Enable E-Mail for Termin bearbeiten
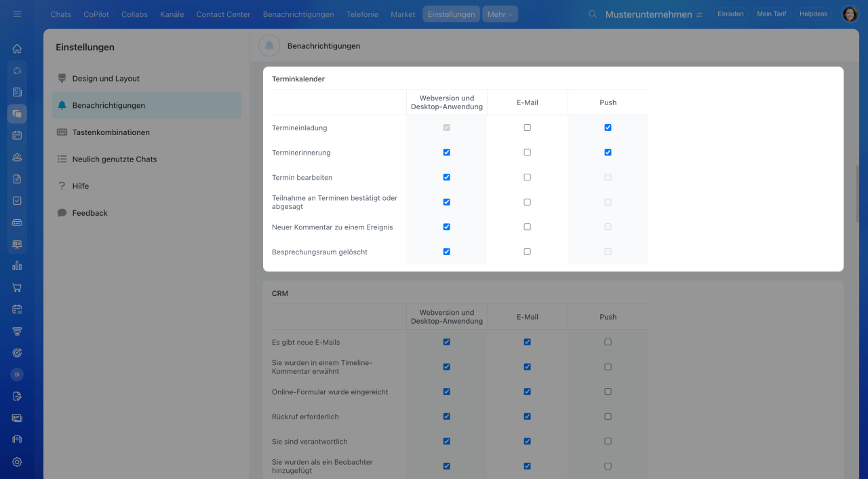Viewport: 868px width, 479px height. tap(527, 177)
